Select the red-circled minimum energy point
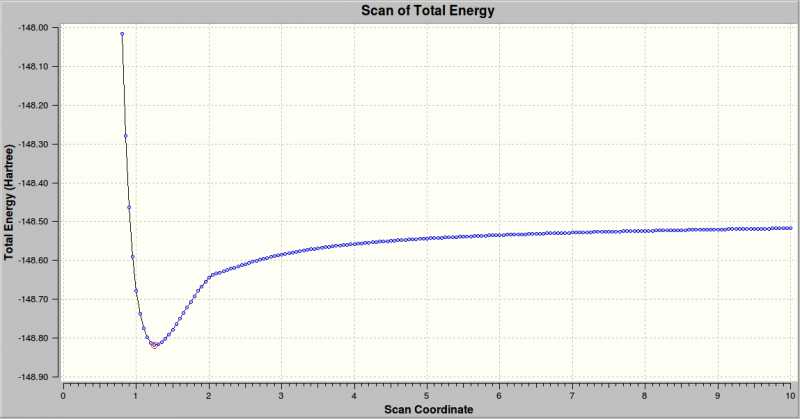This screenshot has width=800, height=419. 155,346
